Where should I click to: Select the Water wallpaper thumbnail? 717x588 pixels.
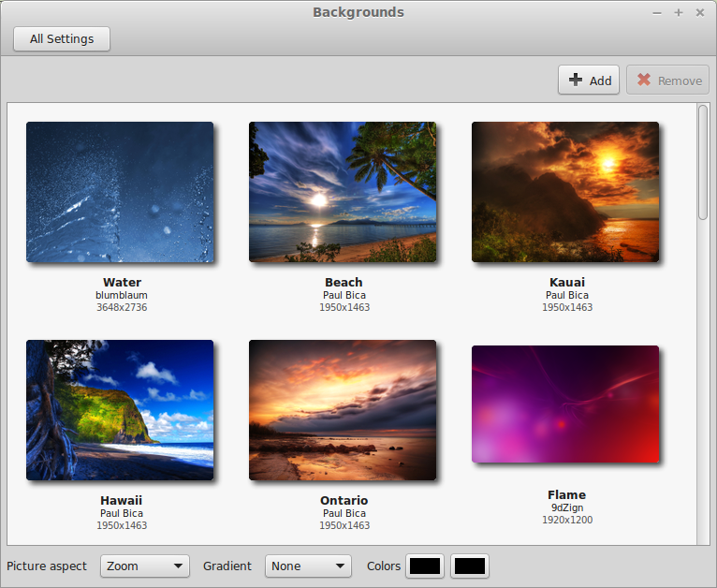(120, 192)
